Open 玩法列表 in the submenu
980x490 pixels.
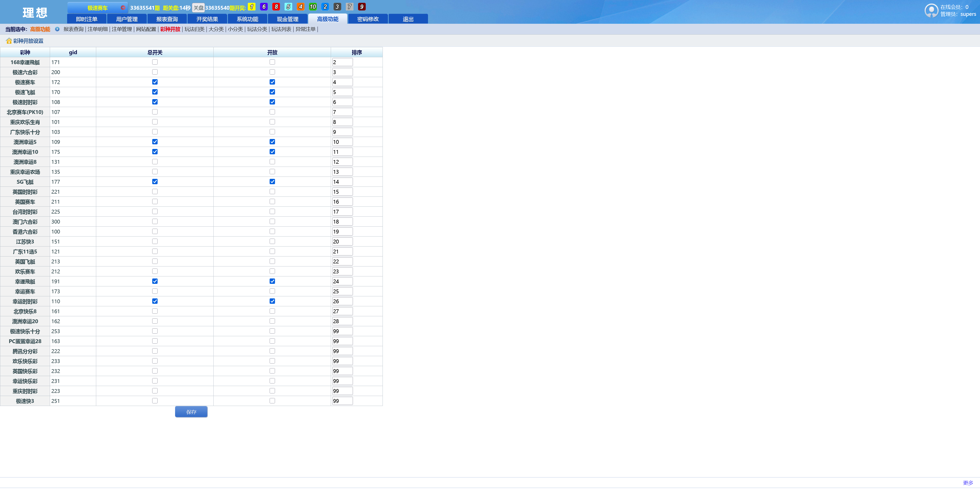tap(281, 29)
